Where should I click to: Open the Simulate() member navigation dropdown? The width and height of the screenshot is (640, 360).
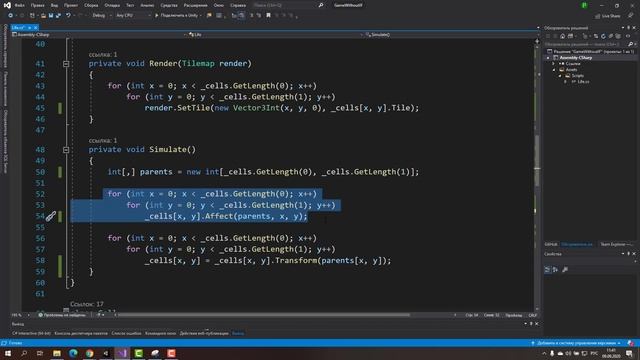coord(449,35)
